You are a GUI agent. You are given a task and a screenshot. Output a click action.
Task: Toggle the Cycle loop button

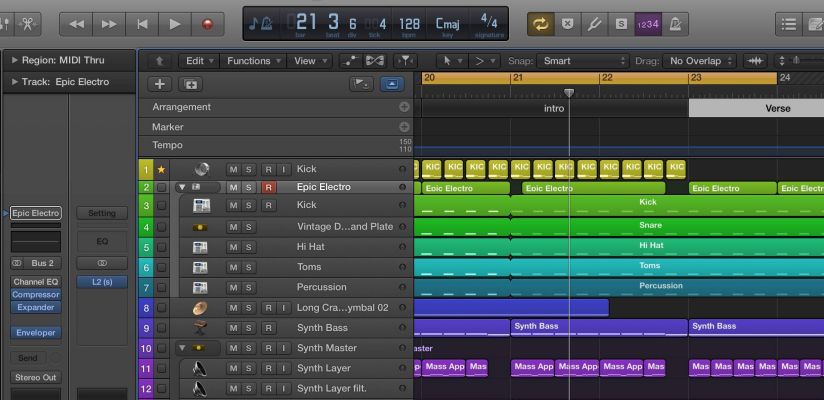540,23
